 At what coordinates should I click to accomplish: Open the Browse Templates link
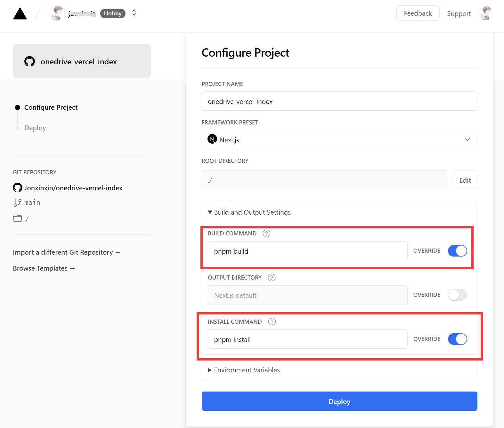[x=44, y=268]
